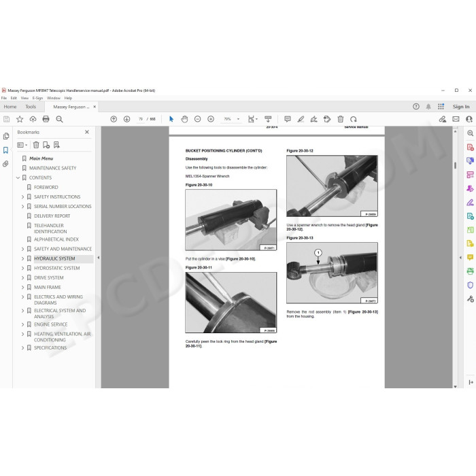Click the read mode scrolling icon
Screen dimensions: 476x476
268,119
